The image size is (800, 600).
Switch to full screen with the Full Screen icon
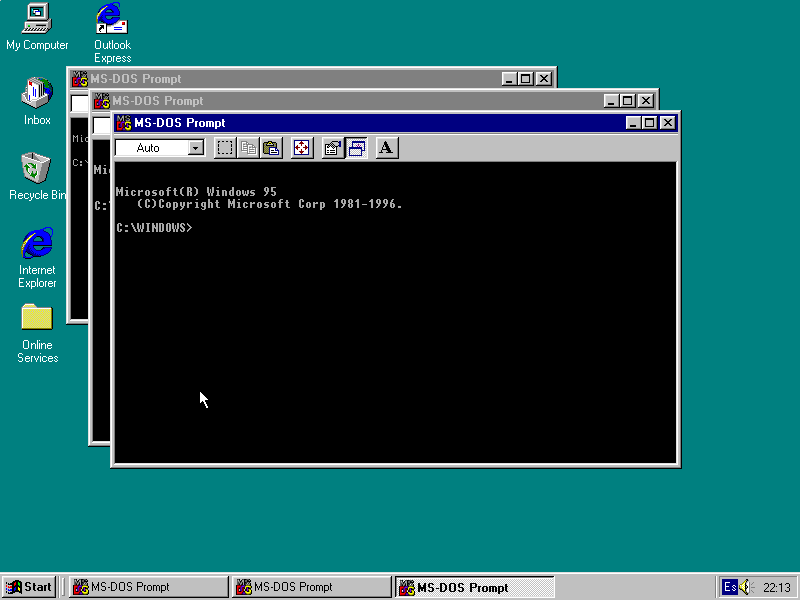(x=302, y=148)
